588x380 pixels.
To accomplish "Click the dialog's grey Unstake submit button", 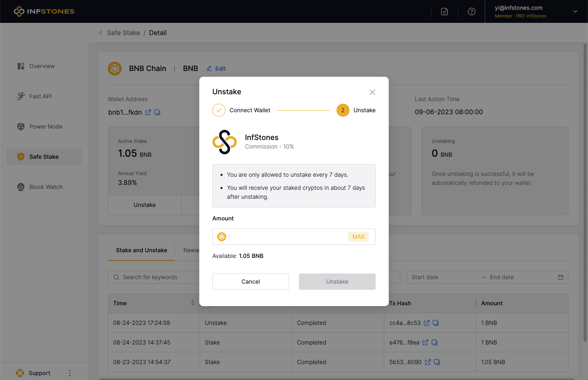I will 337,282.
